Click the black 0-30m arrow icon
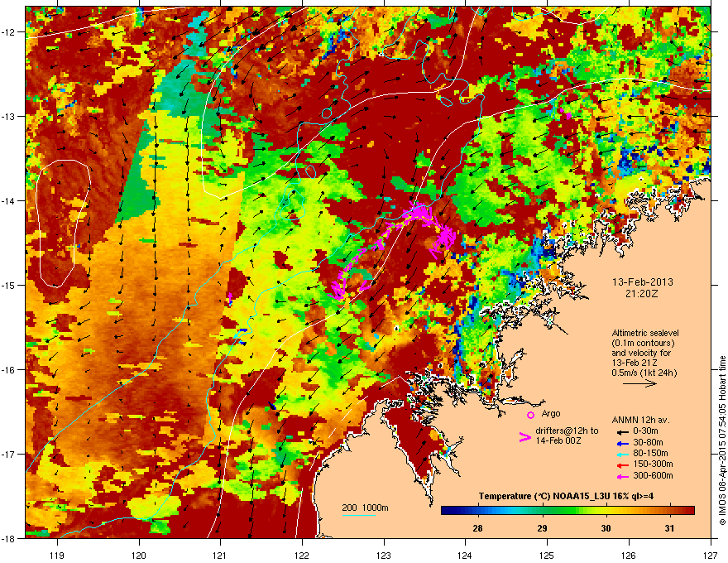 (622, 431)
